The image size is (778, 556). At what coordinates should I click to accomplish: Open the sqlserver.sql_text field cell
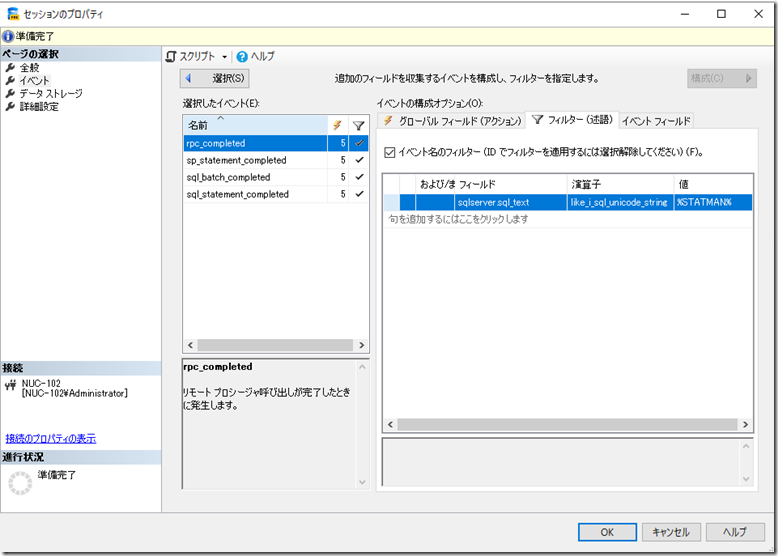492,202
